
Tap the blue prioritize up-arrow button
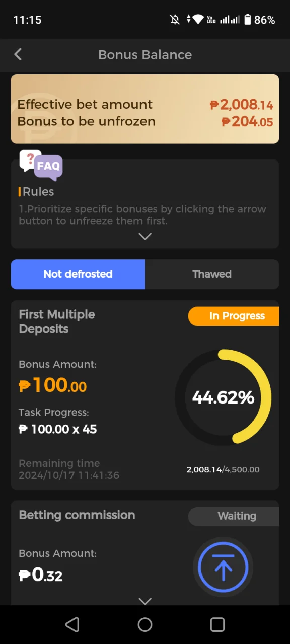[223, 567]
